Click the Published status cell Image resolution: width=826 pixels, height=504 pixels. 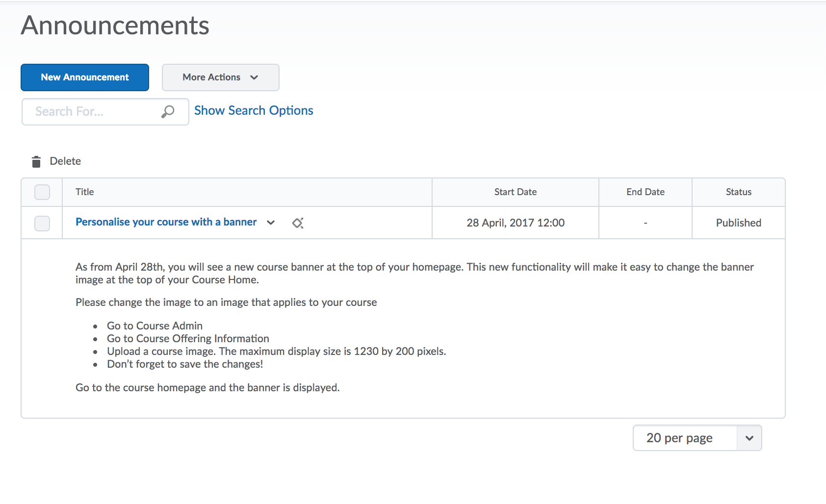coord(738,223)
